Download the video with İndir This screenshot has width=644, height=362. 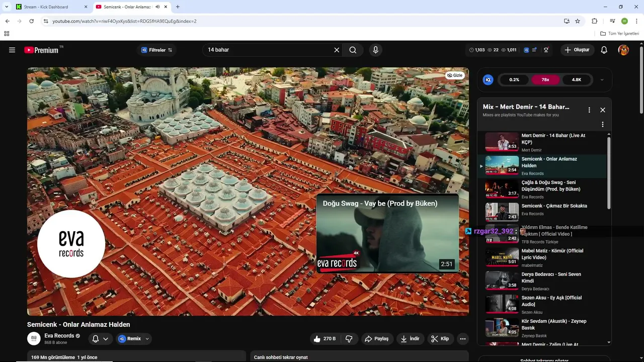click(x=410, y=339)
